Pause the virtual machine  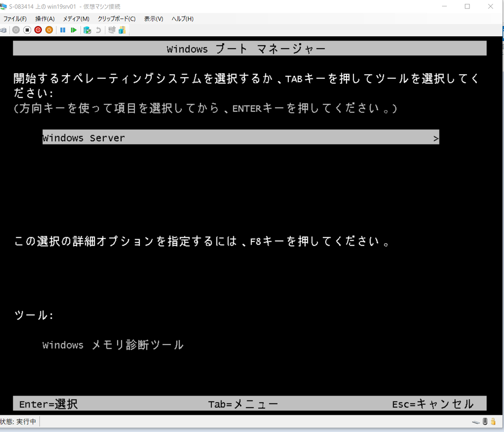[x=63, y=30]
